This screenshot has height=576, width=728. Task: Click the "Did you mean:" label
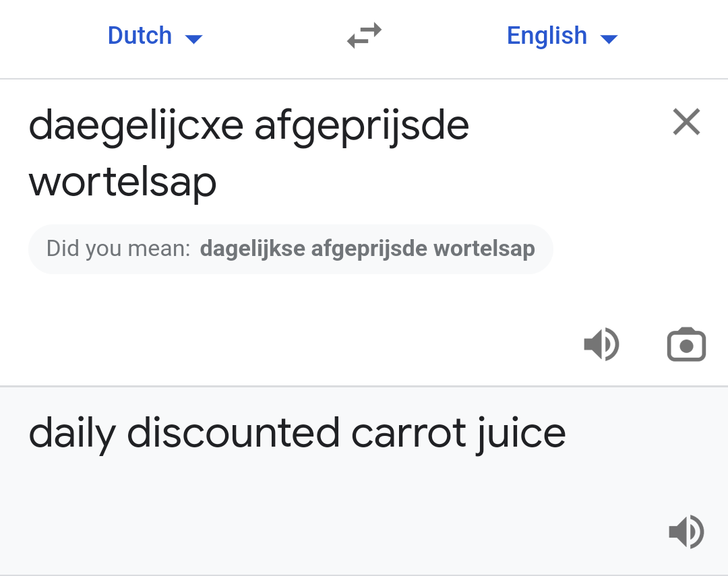click(x=119, y=249)
